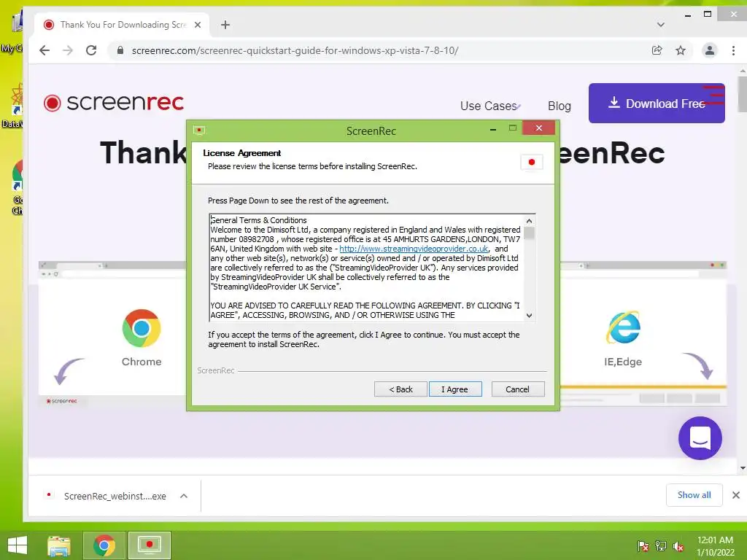
Task: Go back in Chrome browser history
Action: click(44, 50)
